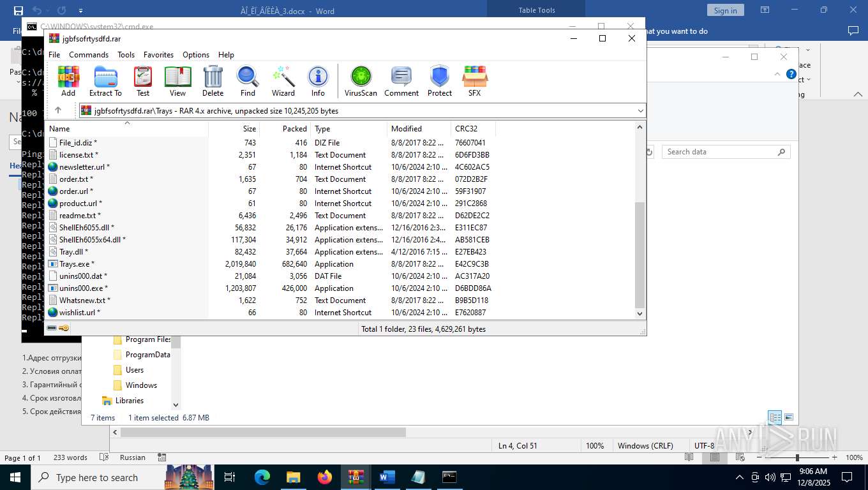Click the Word save icon

click(18, 10)
